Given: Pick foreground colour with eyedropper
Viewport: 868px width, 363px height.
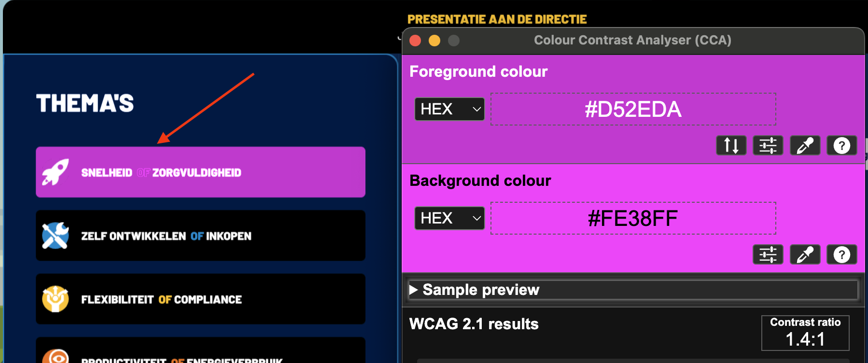Looking at the screenshot, I should (x=805, y=145).
